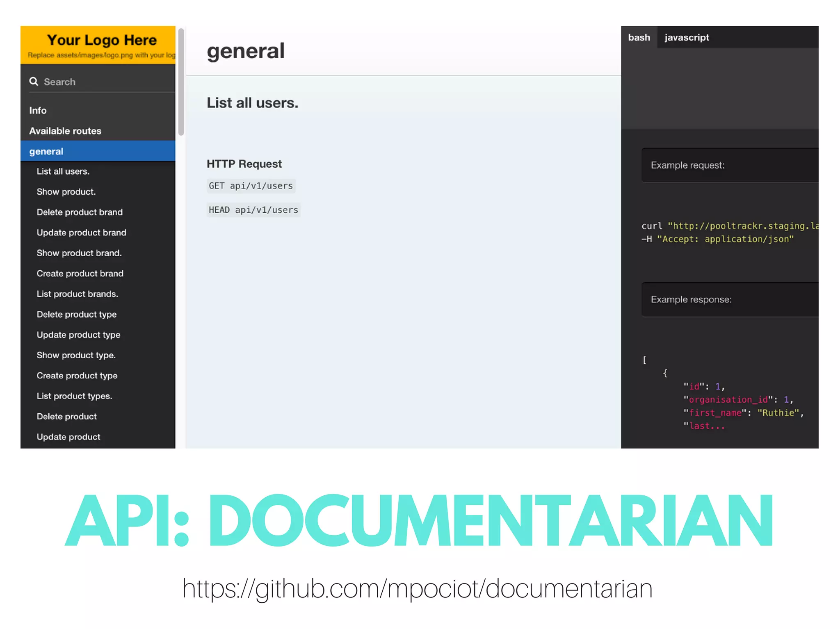The image size is (840, 629).
Task: Click the Accept: application/json header line
Action: coord(718,239)
